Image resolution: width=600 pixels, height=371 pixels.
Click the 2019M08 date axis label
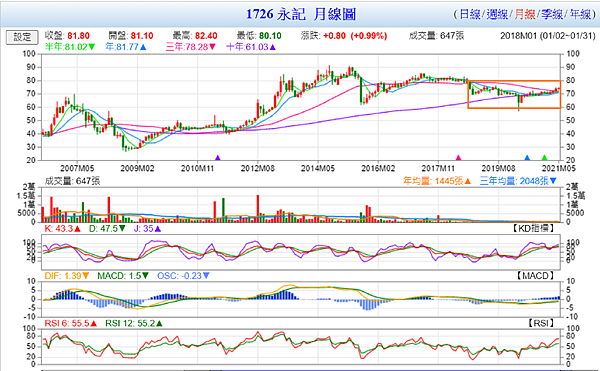click(498, 168)
